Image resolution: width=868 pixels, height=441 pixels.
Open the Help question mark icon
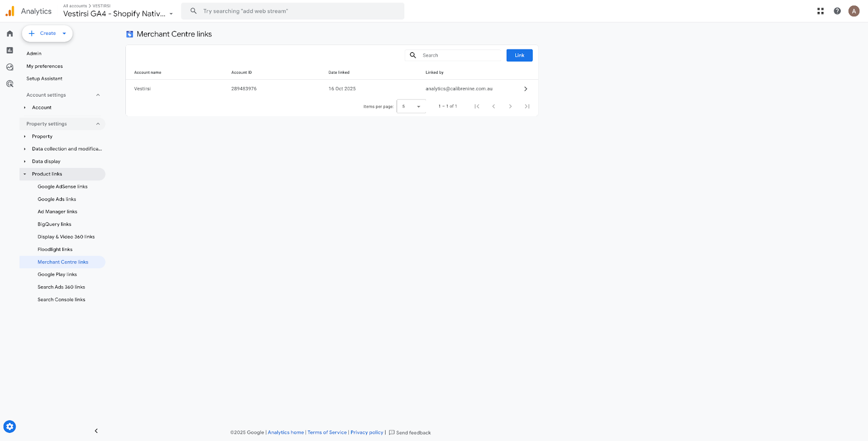[837, 11]
